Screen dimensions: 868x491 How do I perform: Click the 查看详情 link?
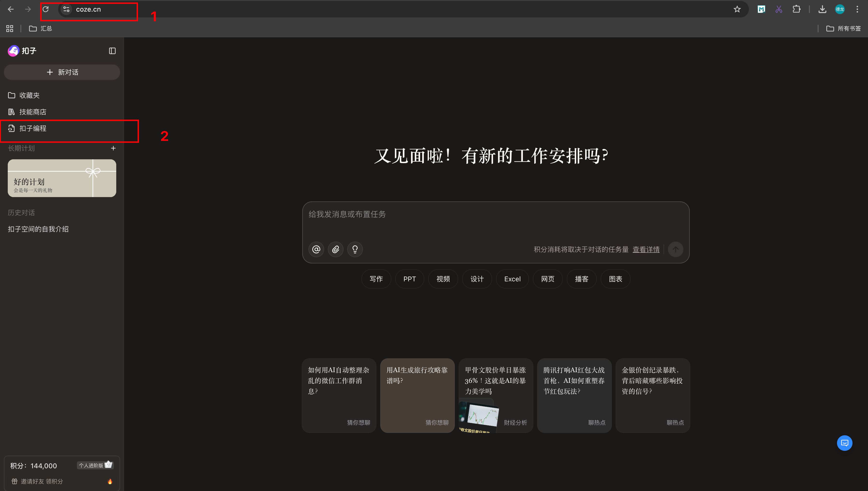tap(646, 249)
